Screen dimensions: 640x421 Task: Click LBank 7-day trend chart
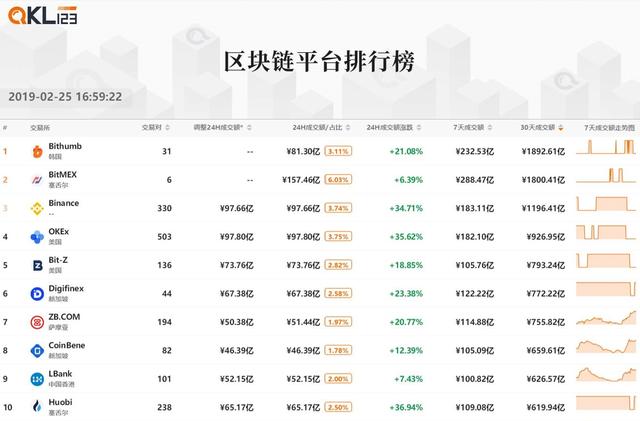606,374
